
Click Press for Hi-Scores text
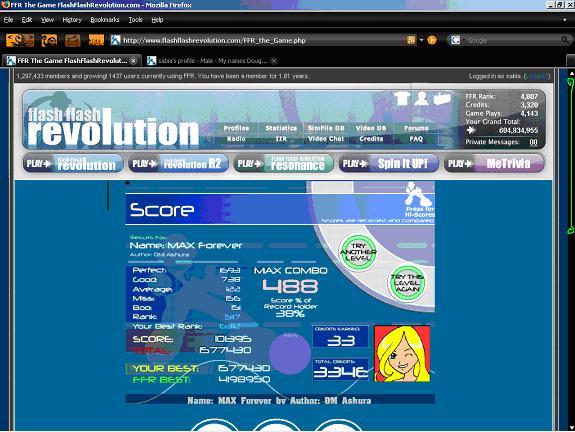[420, 212]
